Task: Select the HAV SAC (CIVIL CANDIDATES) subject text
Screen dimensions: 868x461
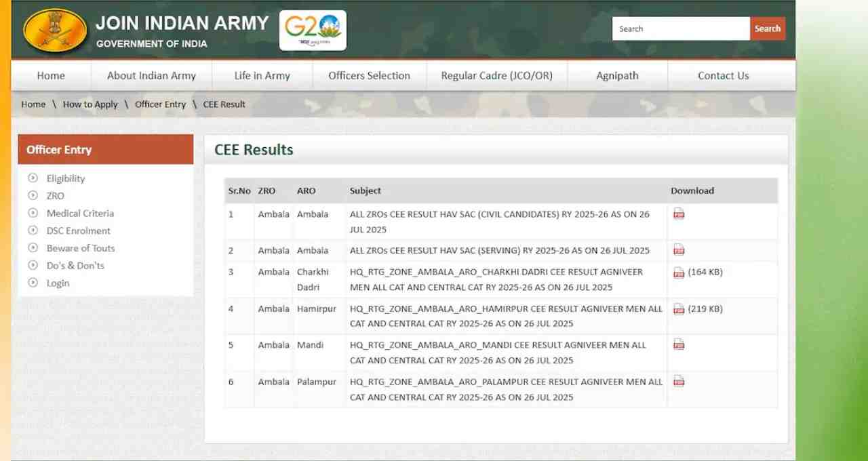Action: (x=500, y=222)
